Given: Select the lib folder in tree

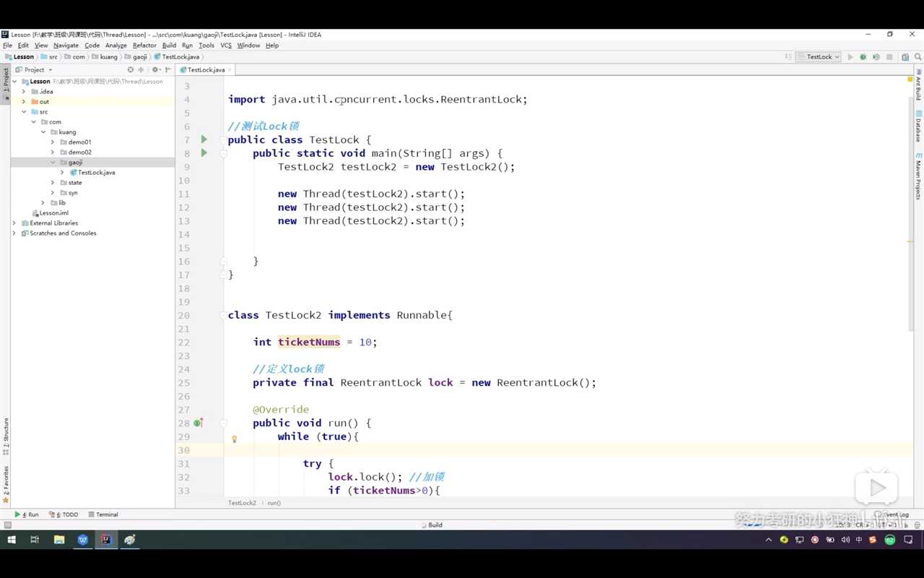Looking at the screenshot, I should point(57,203).
